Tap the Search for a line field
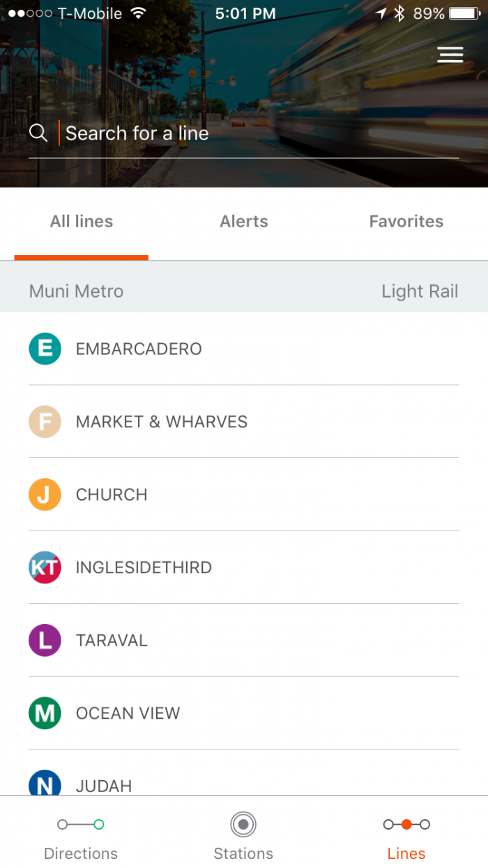488x868 pixels. 174,132
